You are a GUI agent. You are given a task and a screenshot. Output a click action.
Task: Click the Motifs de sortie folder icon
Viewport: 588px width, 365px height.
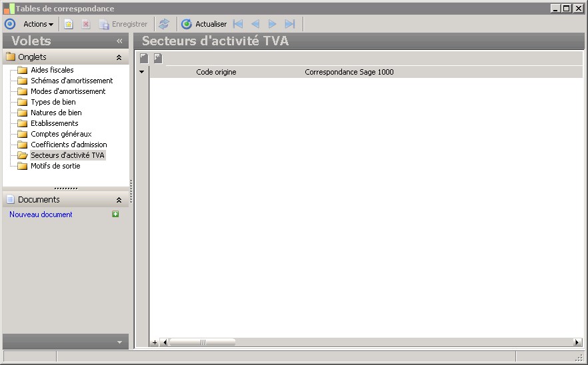pos(23,166)
